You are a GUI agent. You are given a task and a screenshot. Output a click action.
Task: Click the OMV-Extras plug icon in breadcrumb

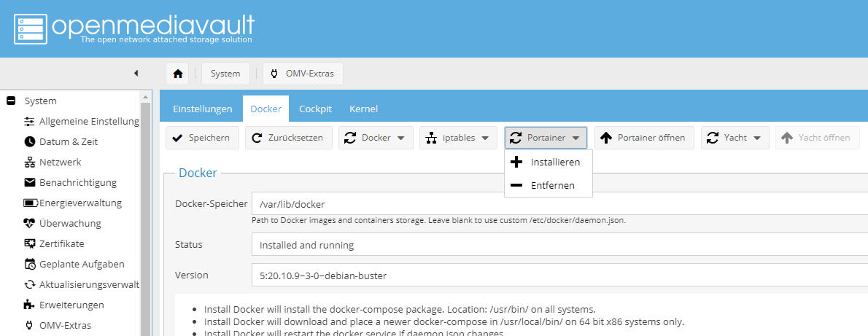click(x=274, y=74)
